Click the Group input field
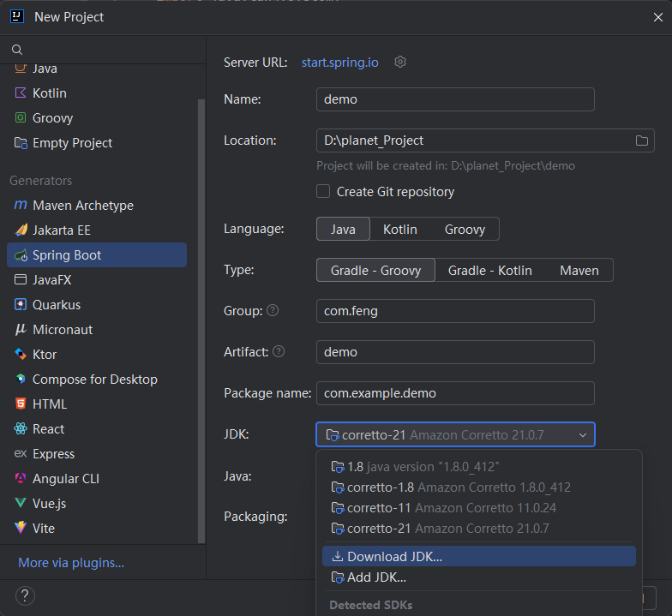 point(455,311)
